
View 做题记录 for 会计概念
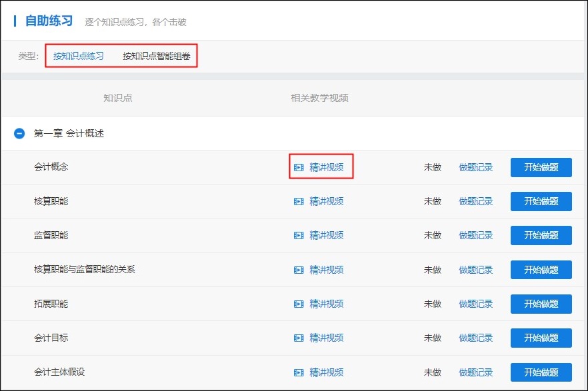(476, 167)
